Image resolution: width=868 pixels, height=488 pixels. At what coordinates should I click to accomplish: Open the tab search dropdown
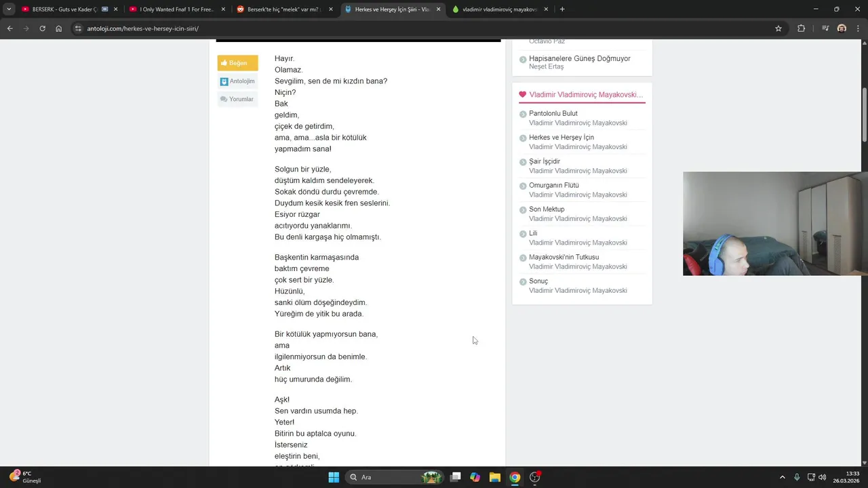click(9, 9)
